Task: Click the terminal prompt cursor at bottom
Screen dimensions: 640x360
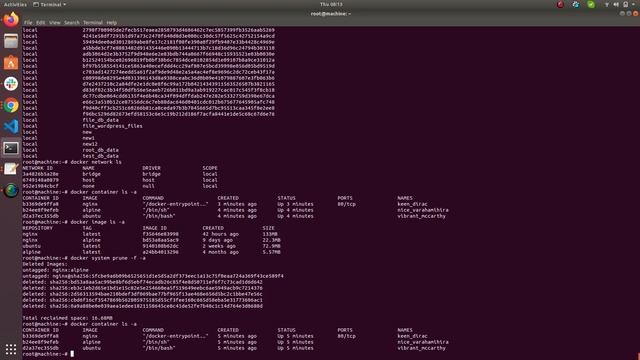Action: pyautogui.click(x=72, y=354)
